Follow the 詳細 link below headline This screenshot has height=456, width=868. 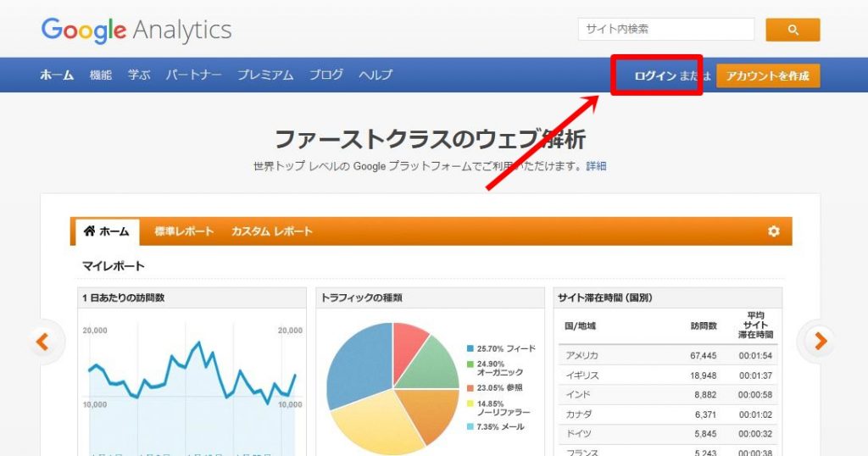point(596,166)
